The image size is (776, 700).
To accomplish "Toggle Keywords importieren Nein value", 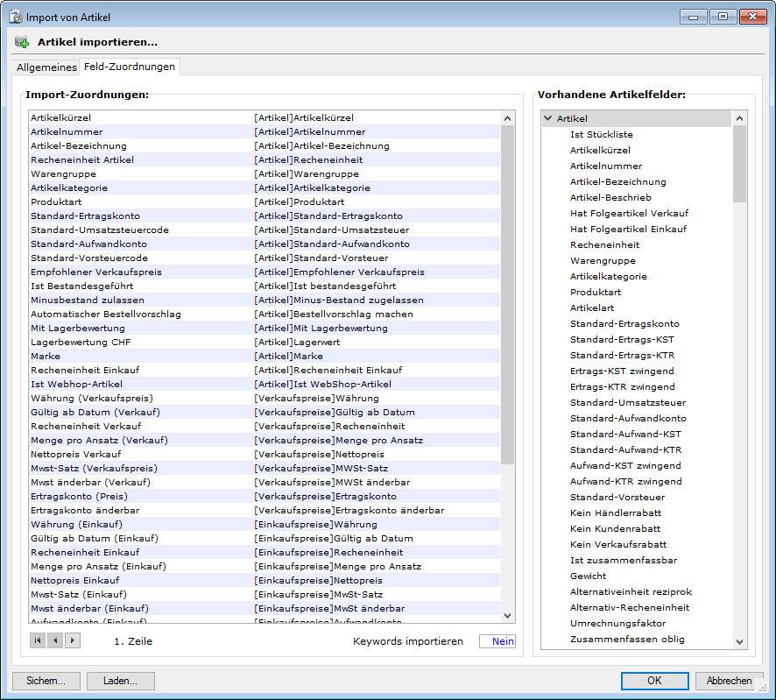I will pyautogui.click(x=497, y=641).
